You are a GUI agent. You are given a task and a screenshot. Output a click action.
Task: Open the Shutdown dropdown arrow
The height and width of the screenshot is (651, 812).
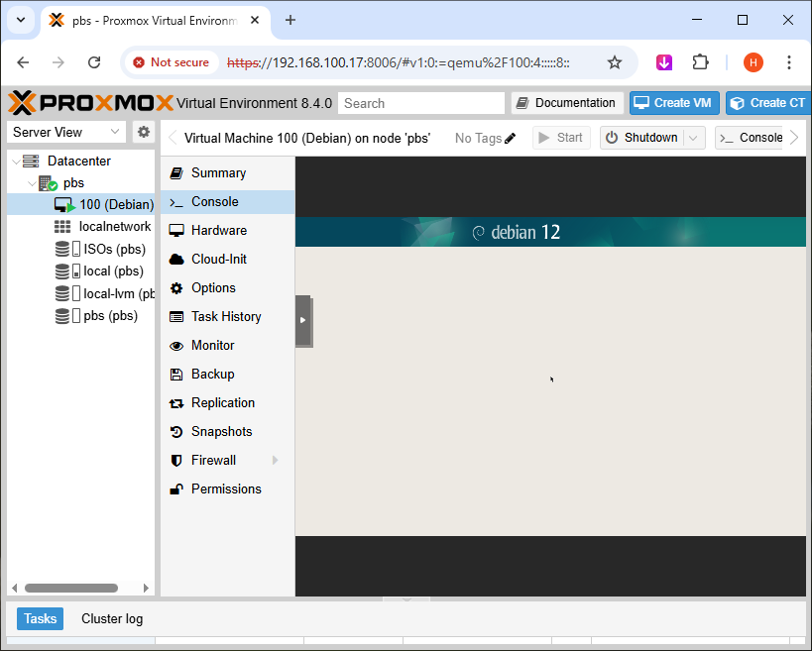[694, 138]
